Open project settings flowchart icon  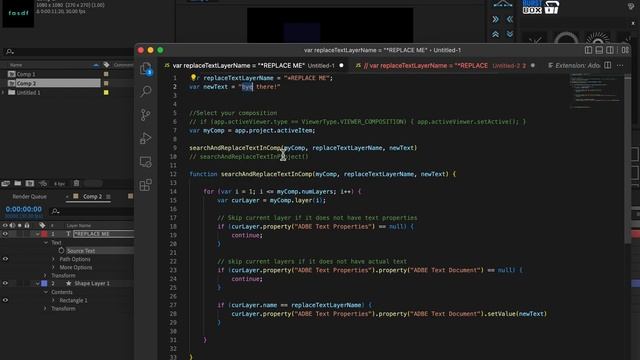point(42,184)
